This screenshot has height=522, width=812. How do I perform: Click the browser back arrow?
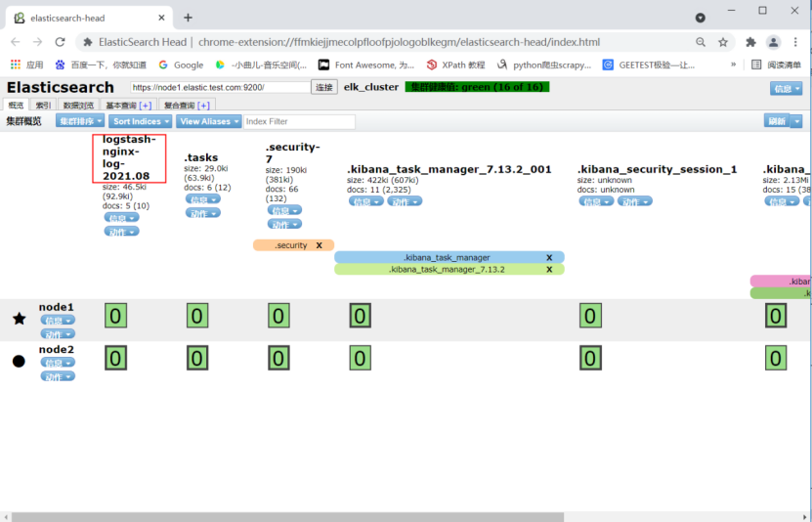point(16,42)
